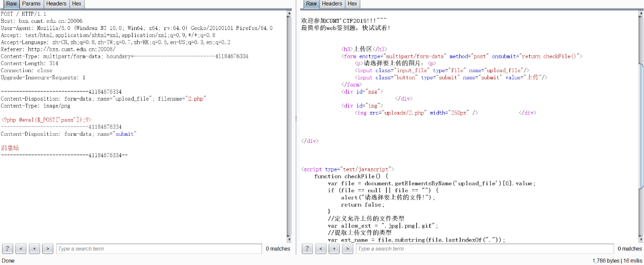
Task: Click the 'POST / HTTP/1.1' request line
Action: coord(23,14)
